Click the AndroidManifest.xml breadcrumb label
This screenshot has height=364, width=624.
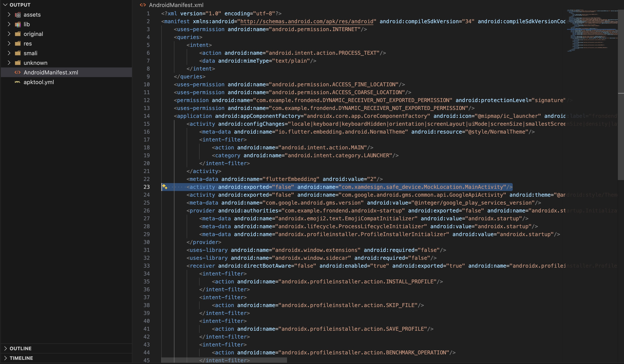176,5
